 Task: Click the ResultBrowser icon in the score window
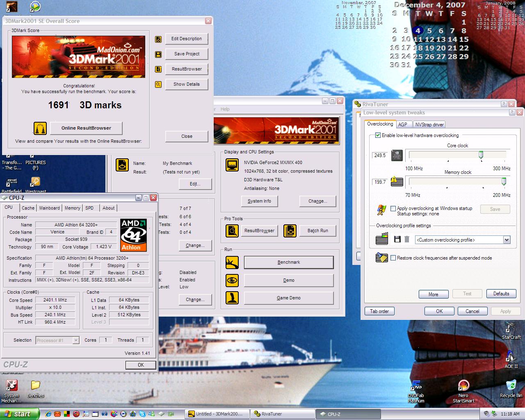[x=158, y=69]
